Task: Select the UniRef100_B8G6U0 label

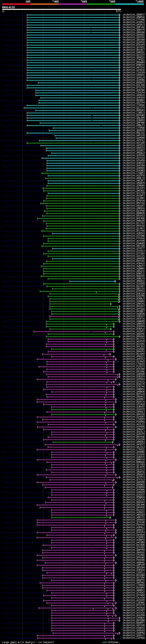Action: click(133, 337)
